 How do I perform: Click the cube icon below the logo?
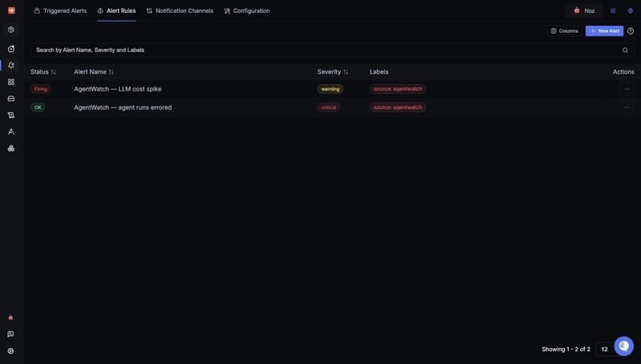point(11,30)
